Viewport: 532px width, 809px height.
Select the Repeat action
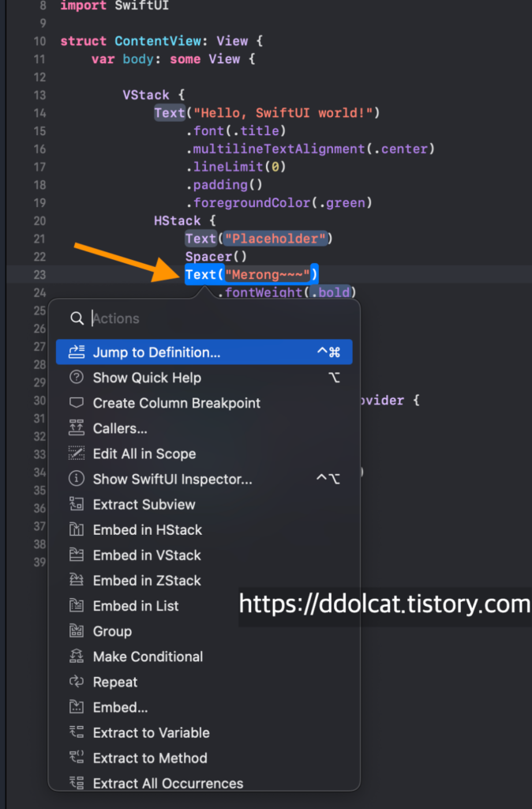tap(115, 682)
